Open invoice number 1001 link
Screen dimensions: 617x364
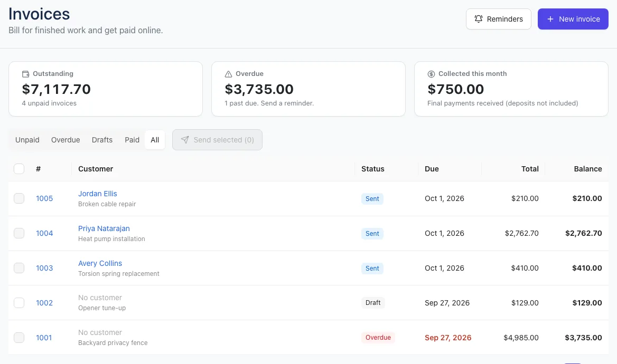point(44,338)
